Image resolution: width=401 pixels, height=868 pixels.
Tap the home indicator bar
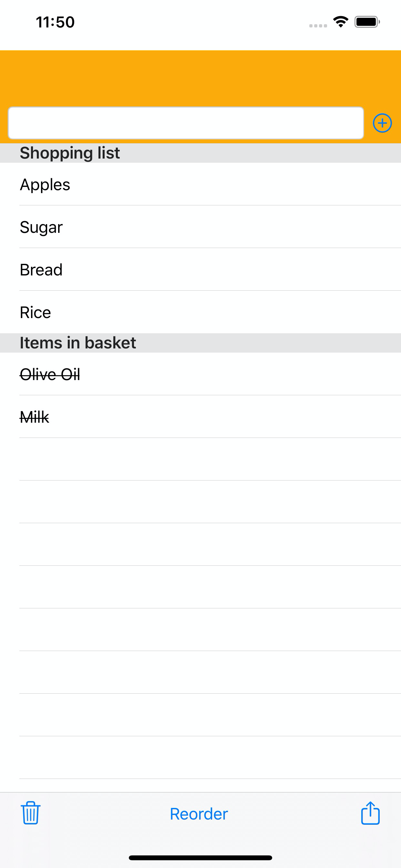[200, 858]
